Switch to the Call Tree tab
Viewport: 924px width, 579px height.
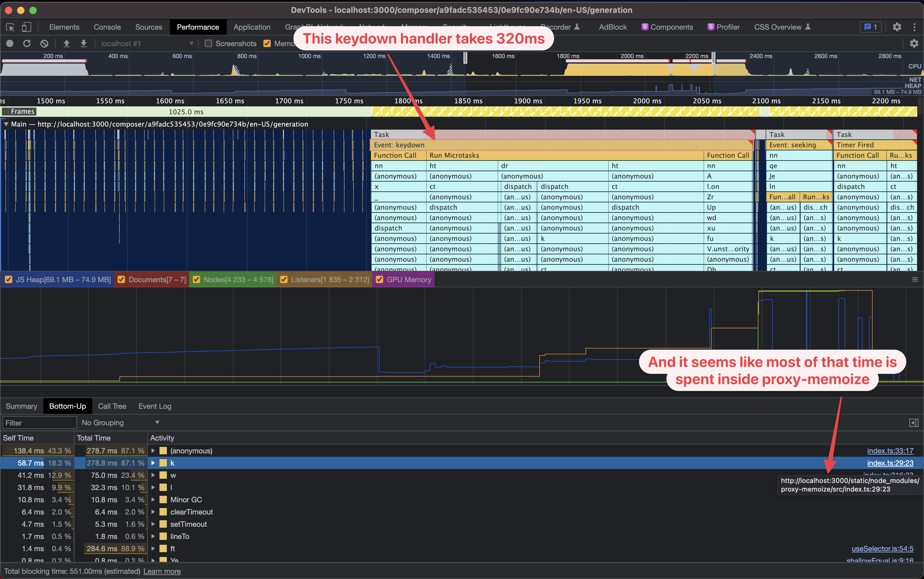[x=112, y=406]
